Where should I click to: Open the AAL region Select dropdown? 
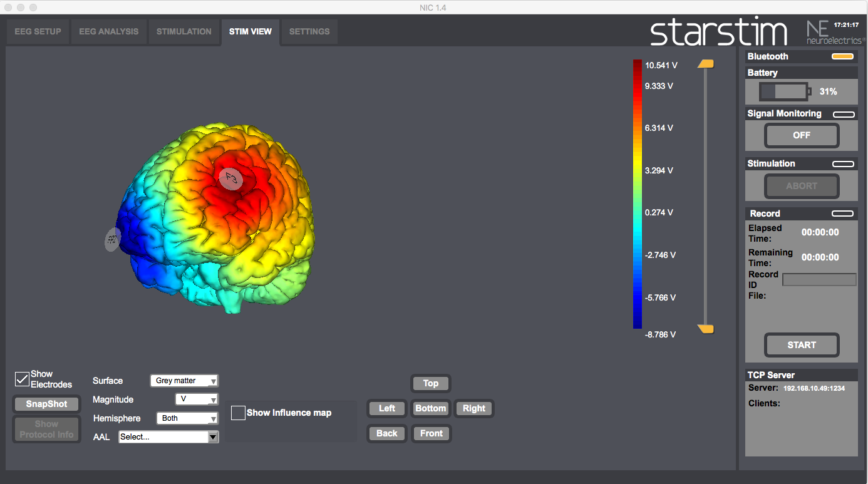(168, 437)
